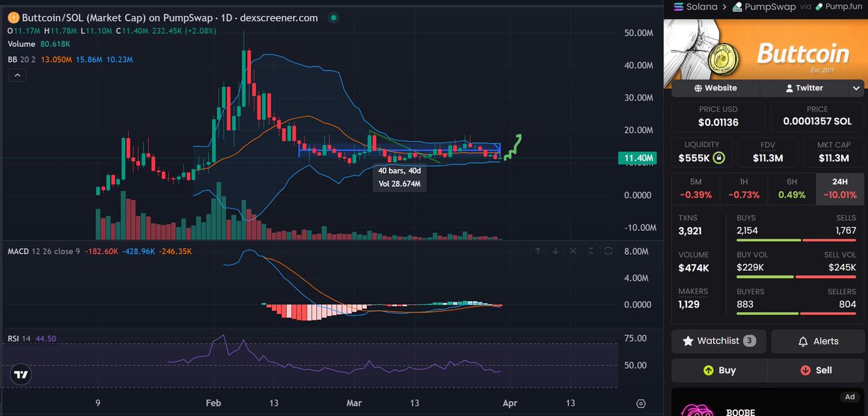This screenshot has width=868, height=416.
Task: Click the buys versus sells ratio bar
Action: coord(796,240)
